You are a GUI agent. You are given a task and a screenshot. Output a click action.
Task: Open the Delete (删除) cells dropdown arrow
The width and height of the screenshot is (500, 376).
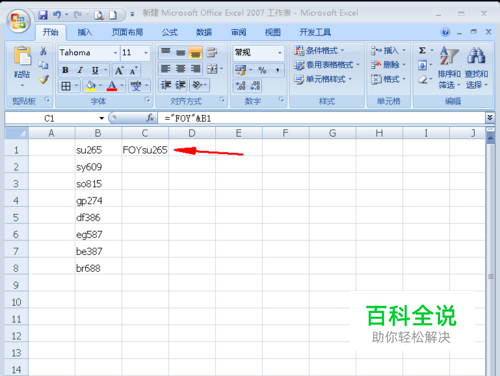pyautogui.click(x=404, y=64)
